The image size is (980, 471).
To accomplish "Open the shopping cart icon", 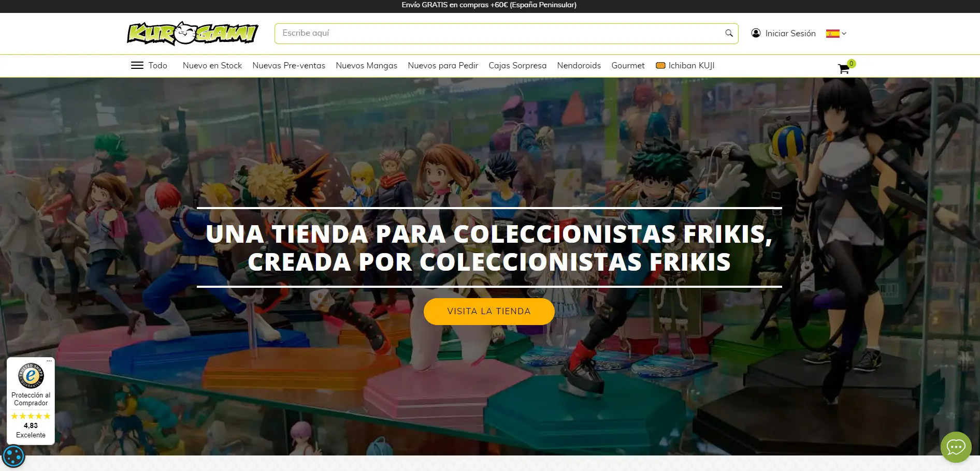I will [x=843, y=69].
